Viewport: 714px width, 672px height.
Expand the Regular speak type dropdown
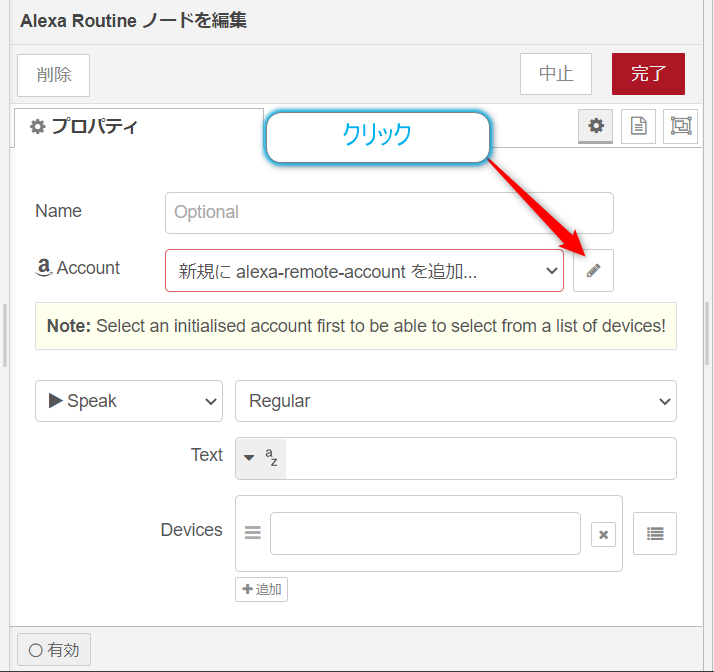(455, 401)
